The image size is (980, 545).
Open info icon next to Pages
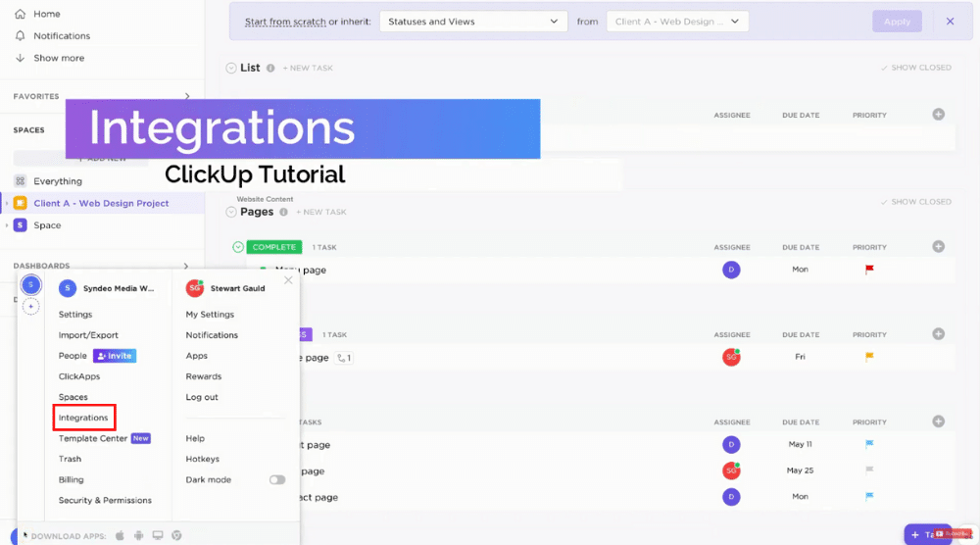[284, 212]
